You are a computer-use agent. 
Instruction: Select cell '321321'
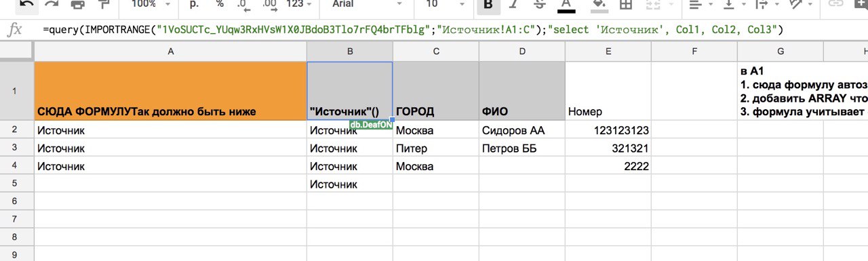click(608, 148)
